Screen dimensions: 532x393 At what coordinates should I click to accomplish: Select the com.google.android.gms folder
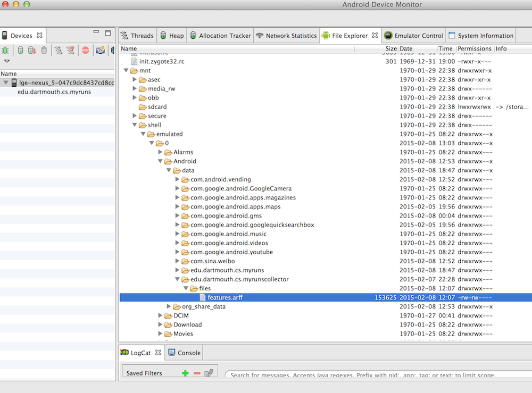point(226,216)
